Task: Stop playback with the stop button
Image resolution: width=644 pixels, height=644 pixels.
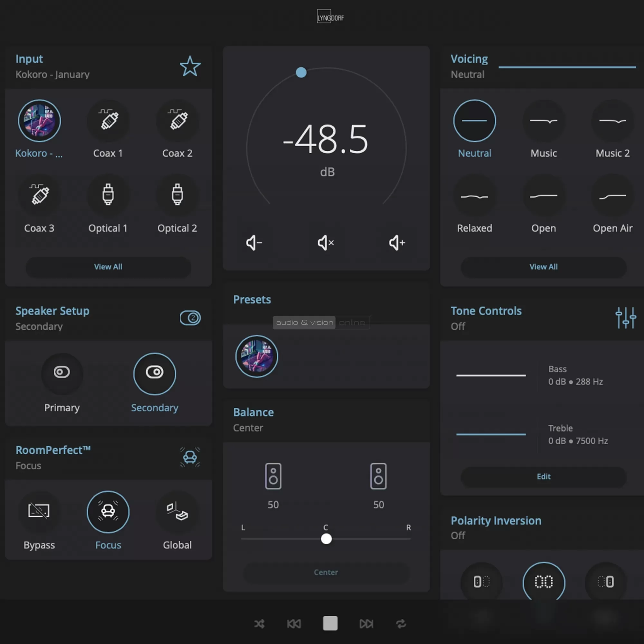Action: [x=330, y=623]
